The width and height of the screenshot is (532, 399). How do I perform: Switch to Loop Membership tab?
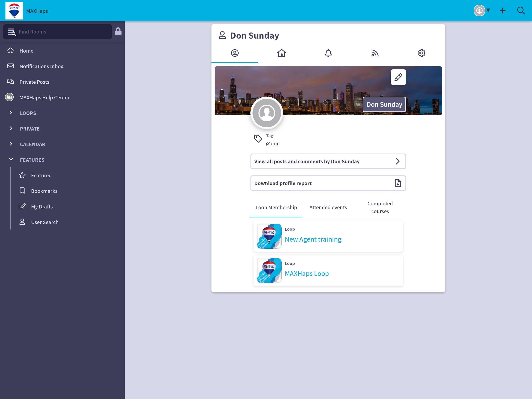point(276,207)
